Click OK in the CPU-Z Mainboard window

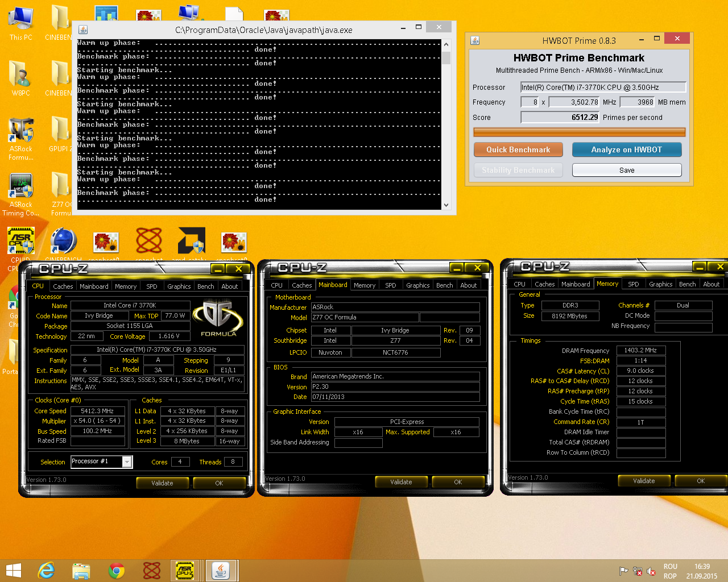[458, 482]
